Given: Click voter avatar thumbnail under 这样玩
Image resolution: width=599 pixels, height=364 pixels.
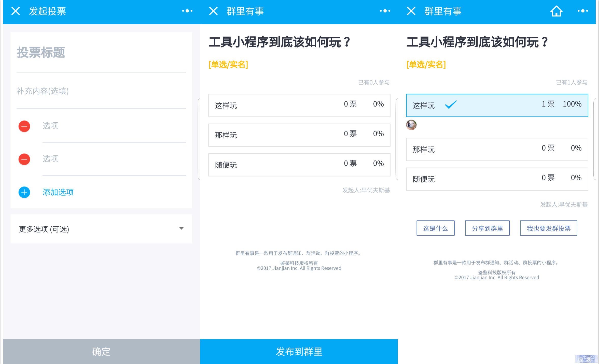Looking at the screenshot, I should pyautogui.click(x=411, y=125).
